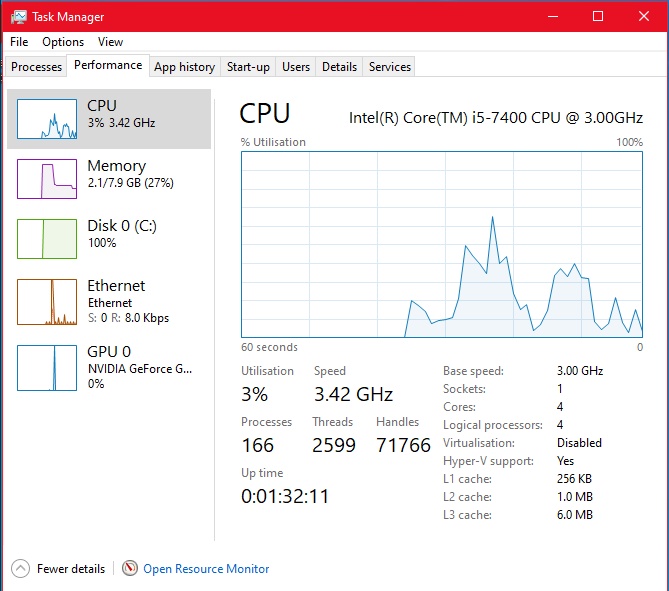
Task: Click the Disk 0 (C:) mini graph
Action: [47, 239]
